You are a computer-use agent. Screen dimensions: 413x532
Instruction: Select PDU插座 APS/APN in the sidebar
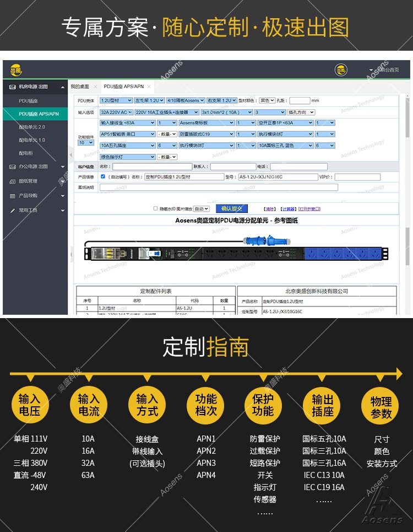pos(35,114)
